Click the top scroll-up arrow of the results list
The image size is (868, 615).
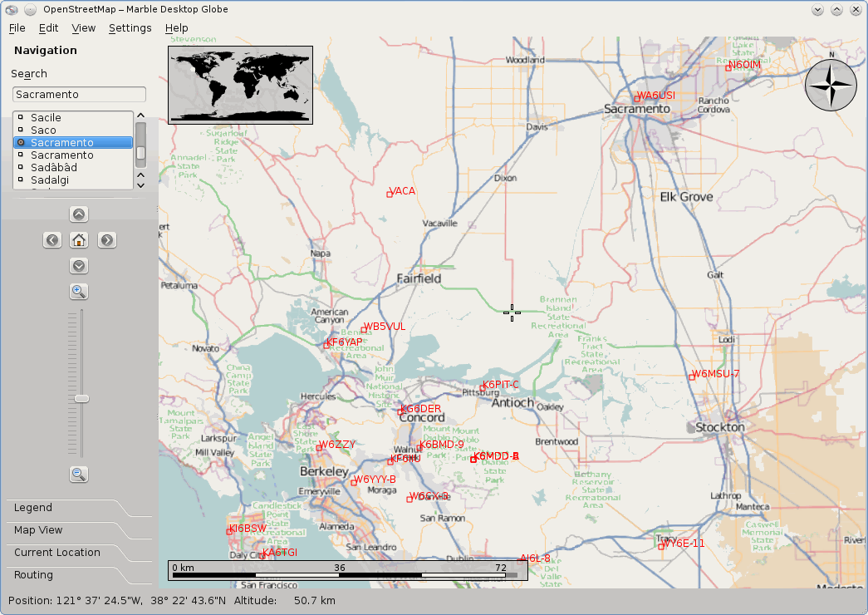tap(140, 116)
